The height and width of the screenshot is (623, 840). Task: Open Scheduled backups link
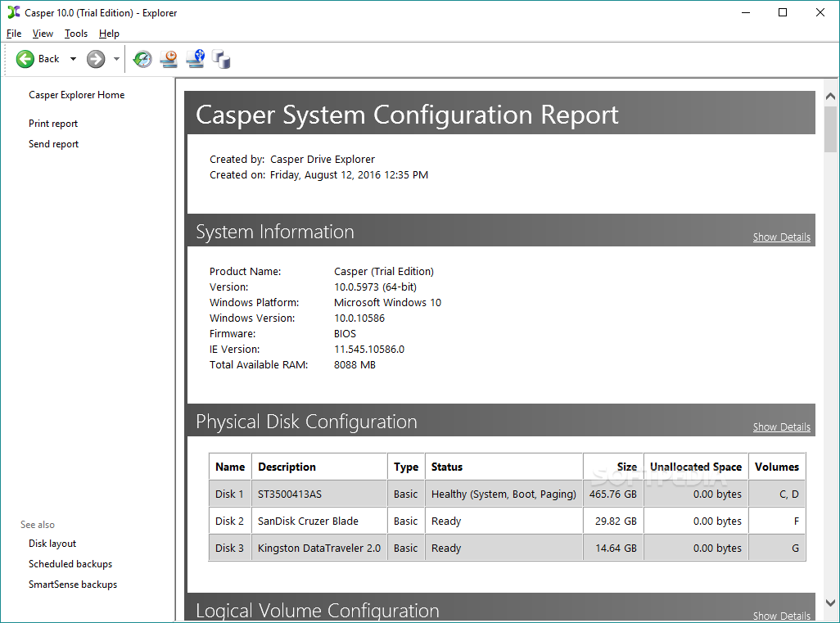[x=70, y=563]
